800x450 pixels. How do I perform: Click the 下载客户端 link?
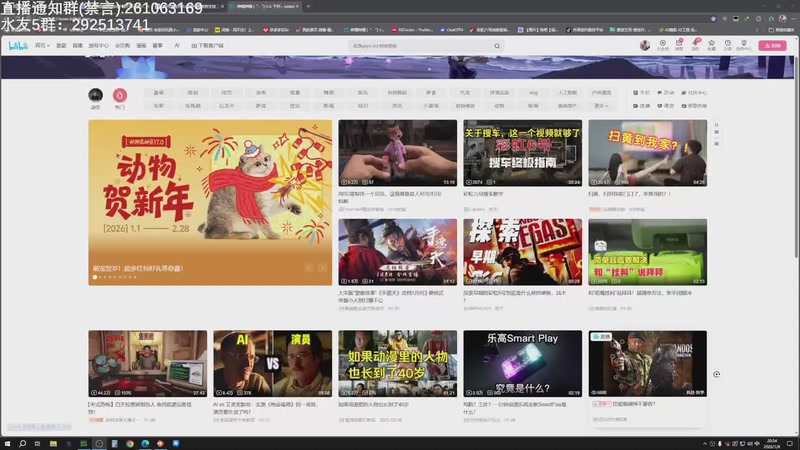(208, 46)
